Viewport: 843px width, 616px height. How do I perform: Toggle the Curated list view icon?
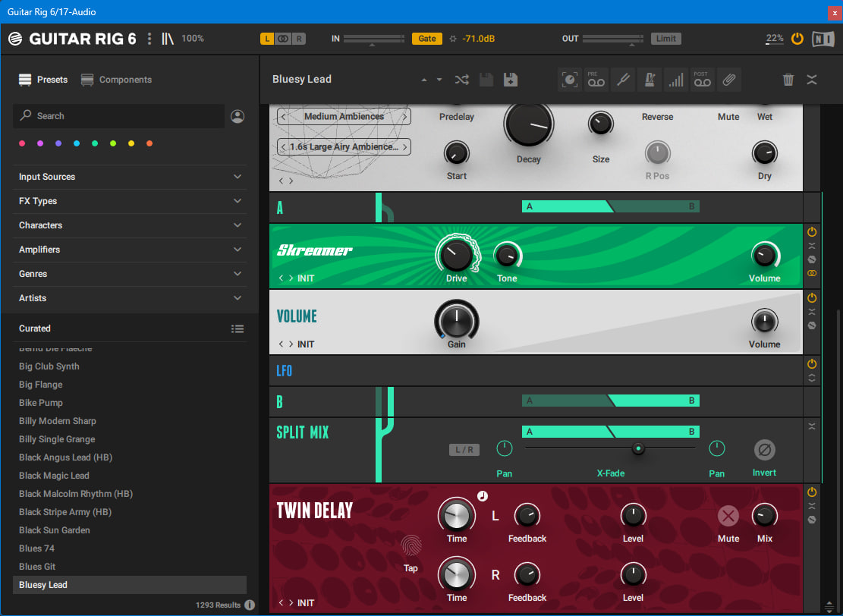(237, 329)
